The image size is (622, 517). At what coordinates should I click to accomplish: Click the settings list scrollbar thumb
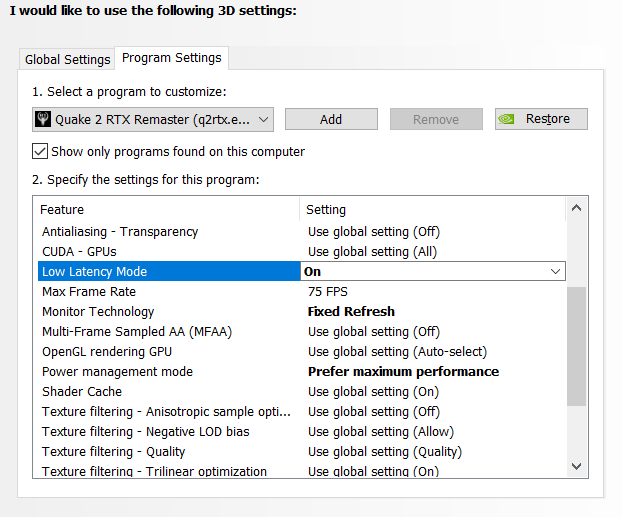pyautogui.click(x=576, y=345)
